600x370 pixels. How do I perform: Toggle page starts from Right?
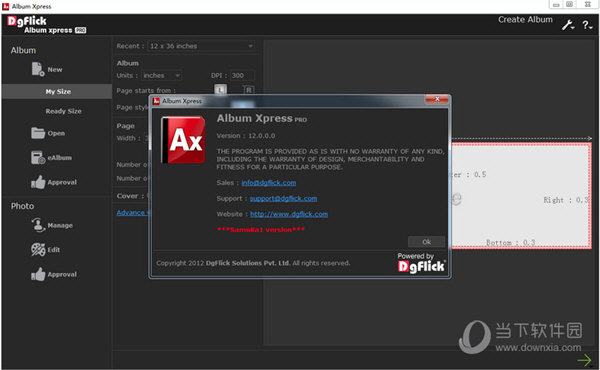pyautogui.click(x=249, y=90)
